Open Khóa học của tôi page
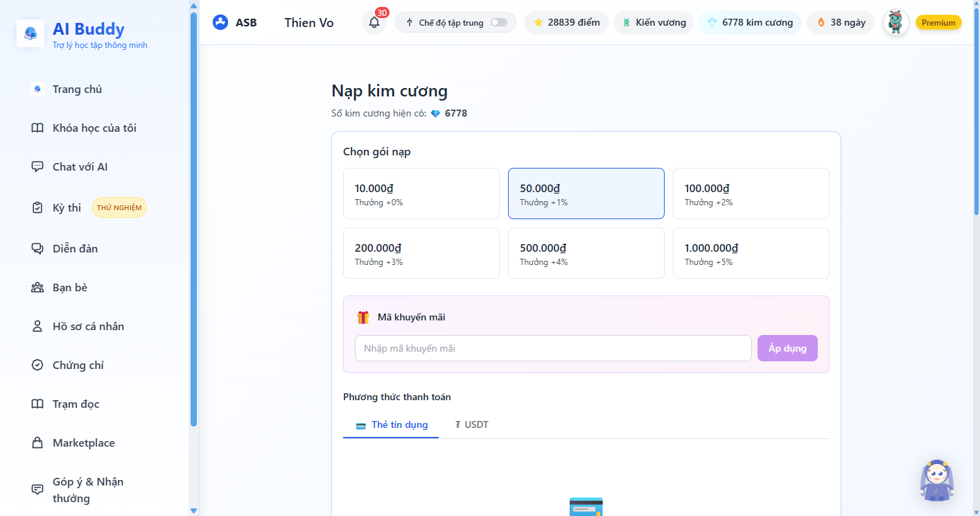The image size is (980, 516). pos(94,128)
